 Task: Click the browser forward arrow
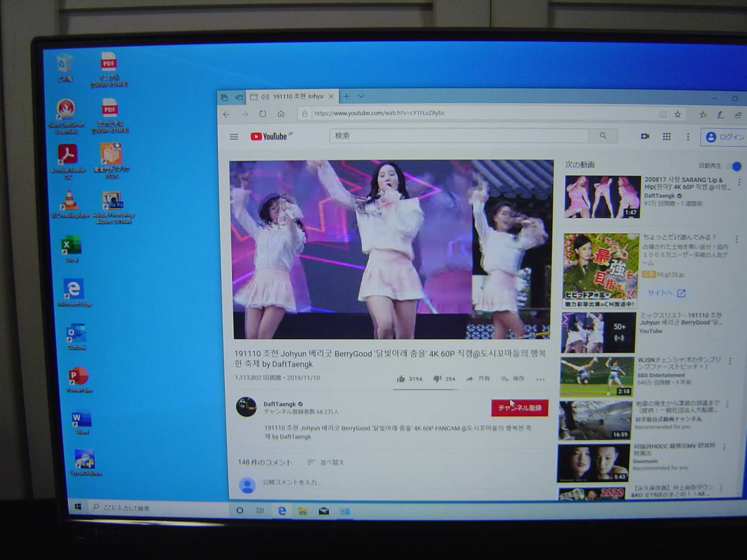click(245, 114)
